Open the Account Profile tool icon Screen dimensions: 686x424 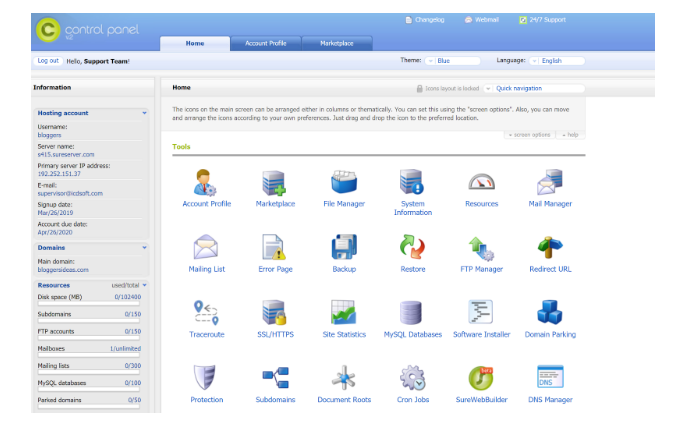[x=206, y=182]
